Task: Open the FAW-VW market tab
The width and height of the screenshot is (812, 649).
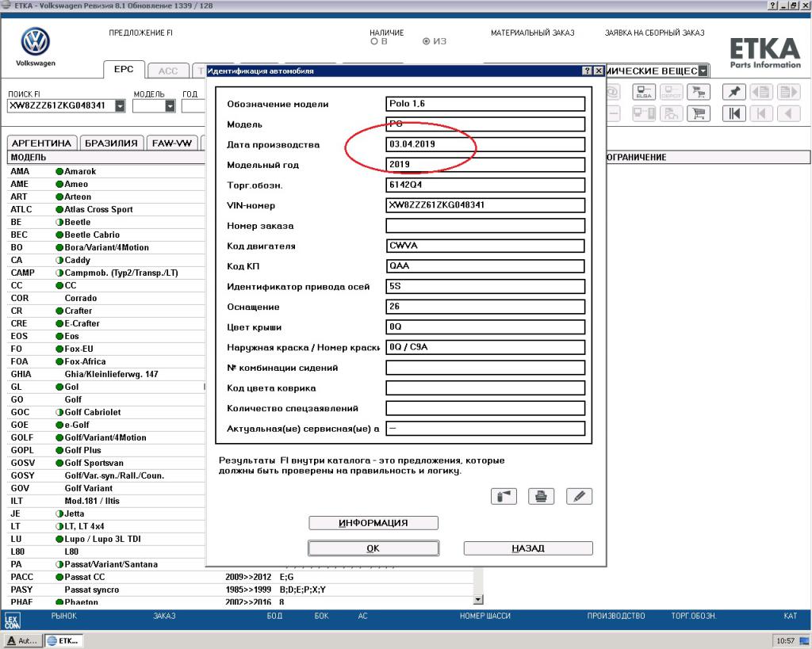Action: pos(172,143)
